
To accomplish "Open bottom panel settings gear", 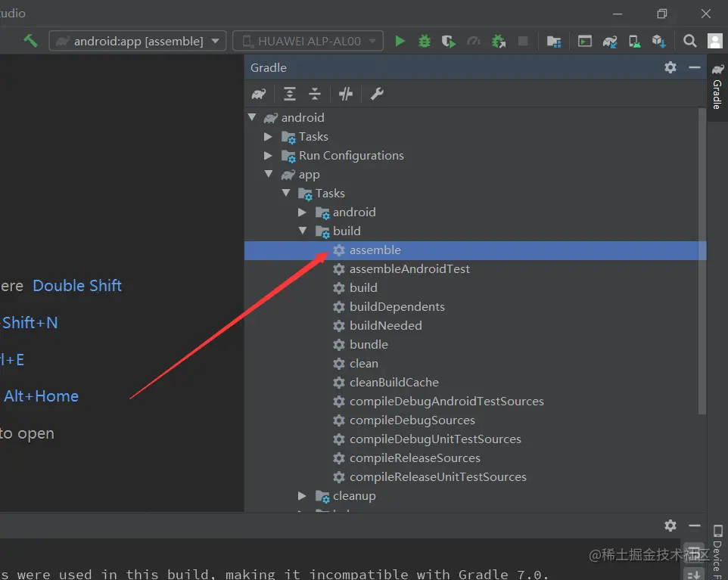I will tap(670, 526).
